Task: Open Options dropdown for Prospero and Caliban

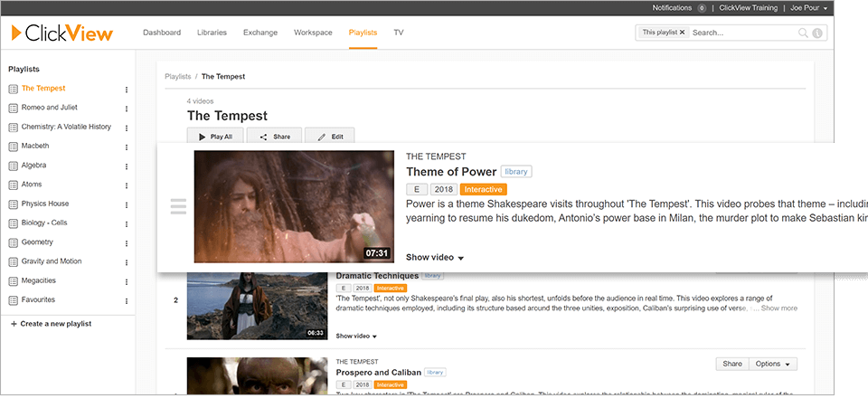Action: tap(773, 364)
